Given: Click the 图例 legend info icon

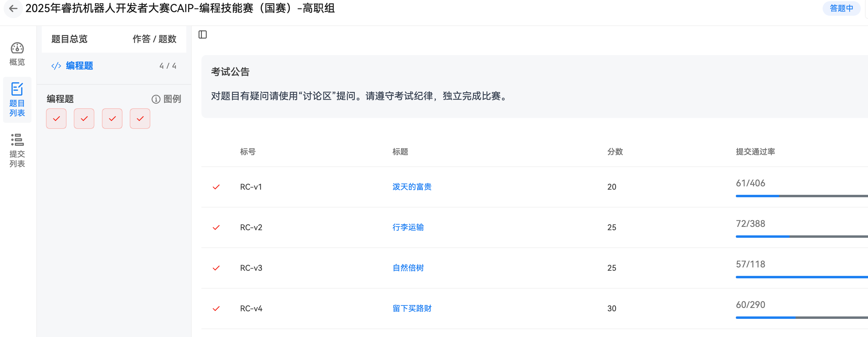Looking at the screenshot, I should click(156, 99).
